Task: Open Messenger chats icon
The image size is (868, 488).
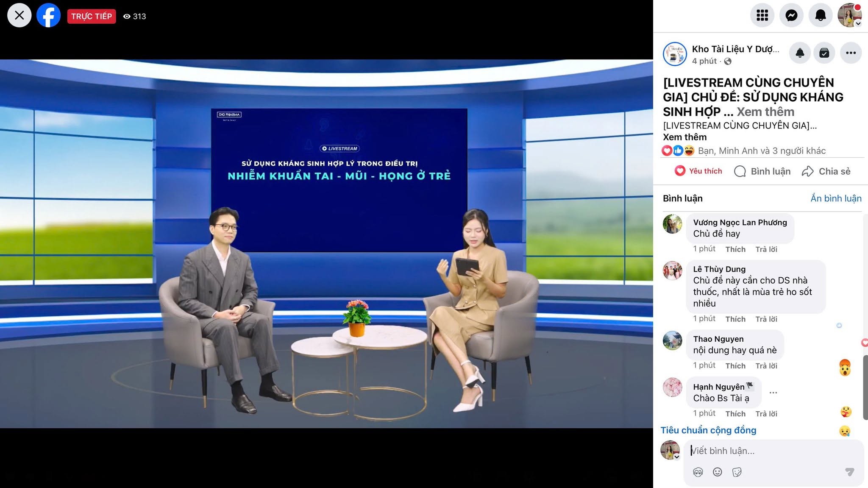Action: 791,16
